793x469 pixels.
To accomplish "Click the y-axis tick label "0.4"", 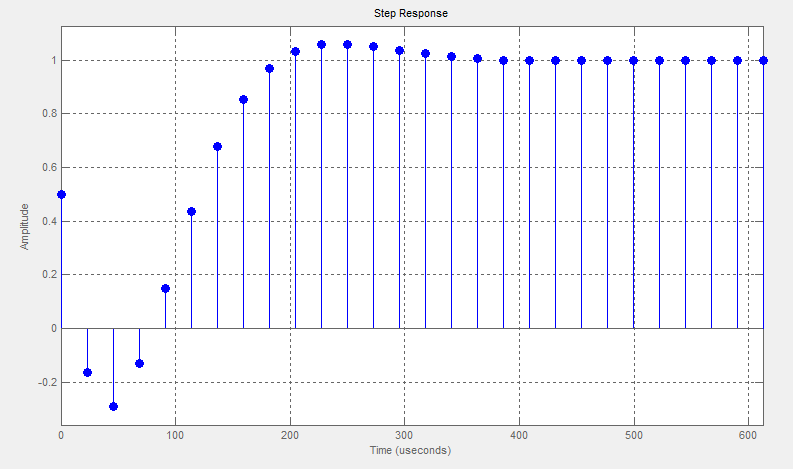I will click(x=50, y=221).
